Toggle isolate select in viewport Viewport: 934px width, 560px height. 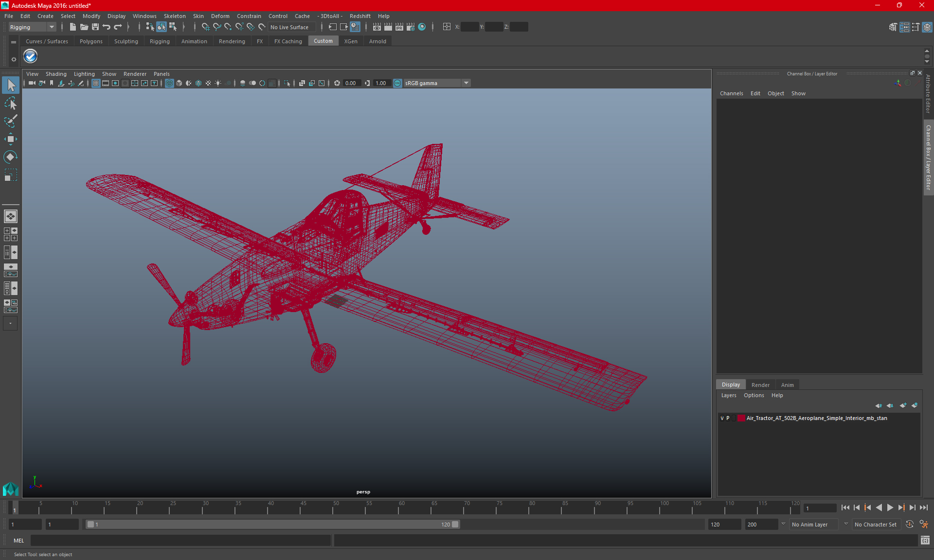pos(287,83)
